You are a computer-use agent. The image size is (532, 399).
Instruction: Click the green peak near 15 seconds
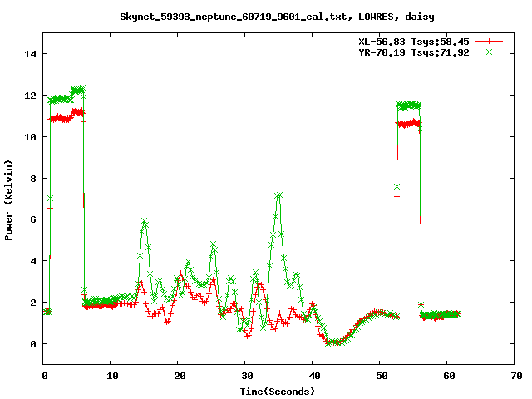(145, 222)
